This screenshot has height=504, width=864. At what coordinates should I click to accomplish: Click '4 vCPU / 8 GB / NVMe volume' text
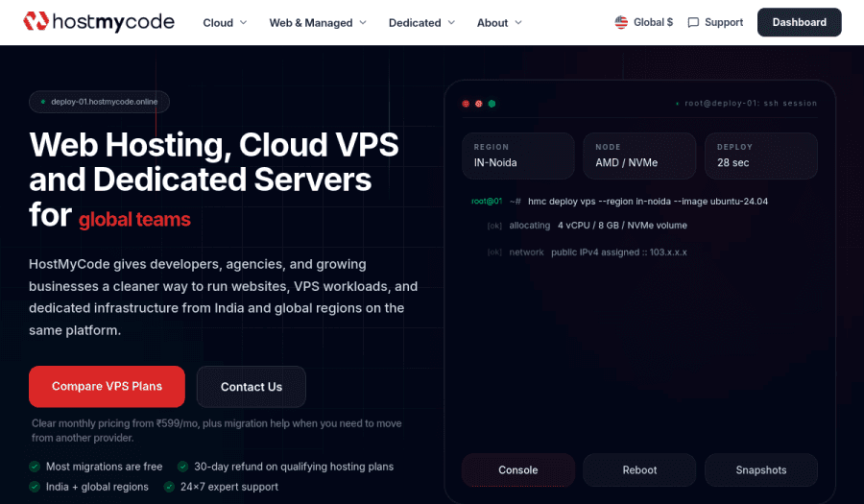point(622,226)
